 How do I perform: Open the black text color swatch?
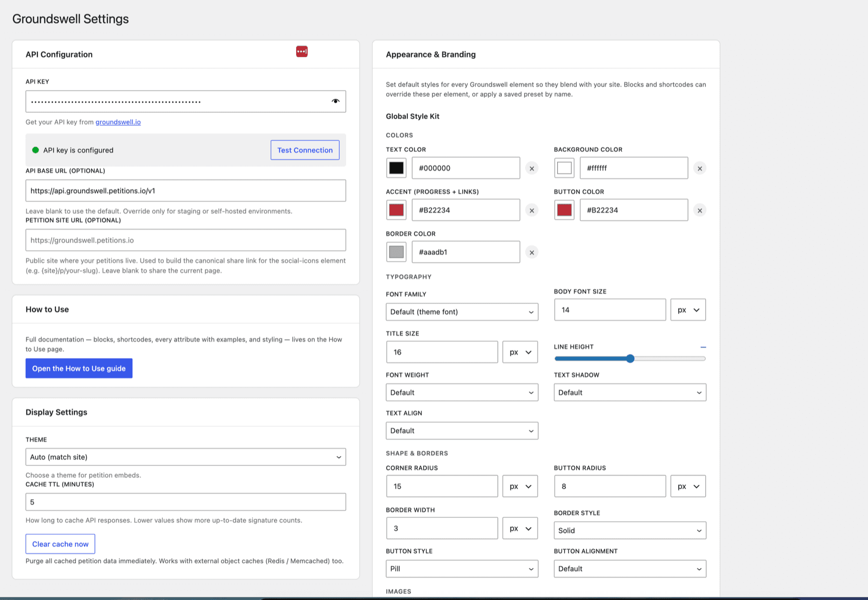[397, 168]
